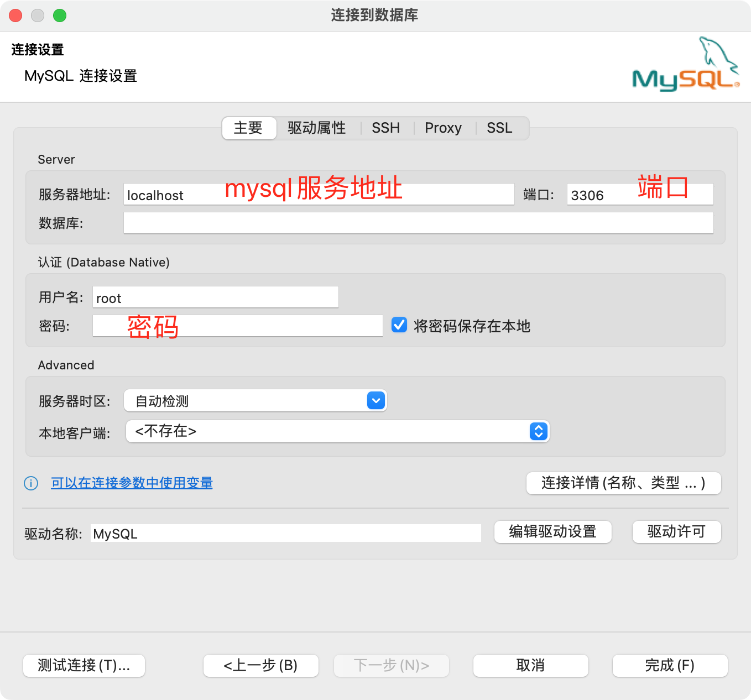Click the red close window button
Viewport: 751px width, 700px height.
coord(15,15)
